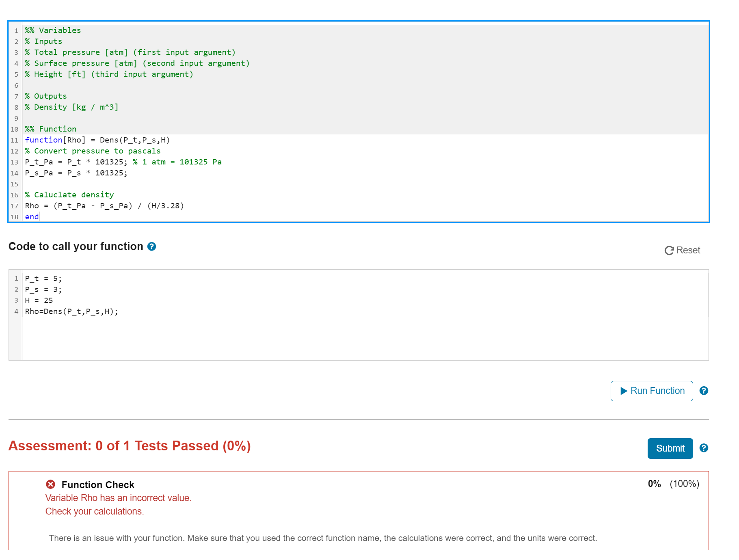Image resolution: width=739 pixels, height=560 pixels.
Task: Click 'Check your calculations.' feedback text
Action: click(95, 511)
